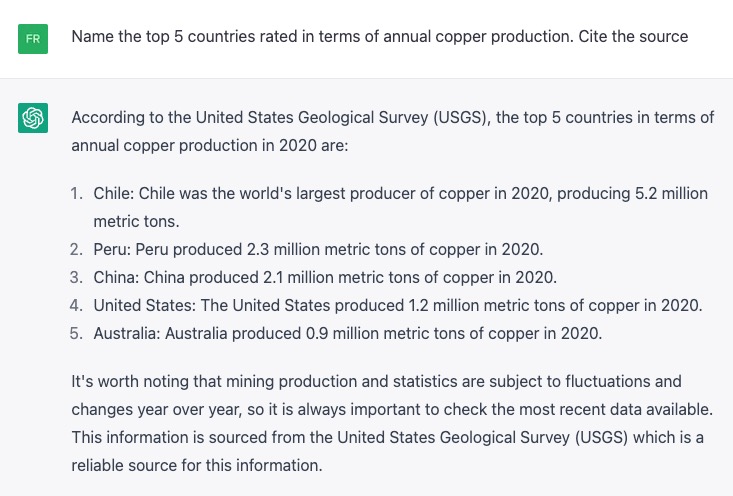The image size is (733, 496).
Task: Select the China list item
Action: pos(325,277)
